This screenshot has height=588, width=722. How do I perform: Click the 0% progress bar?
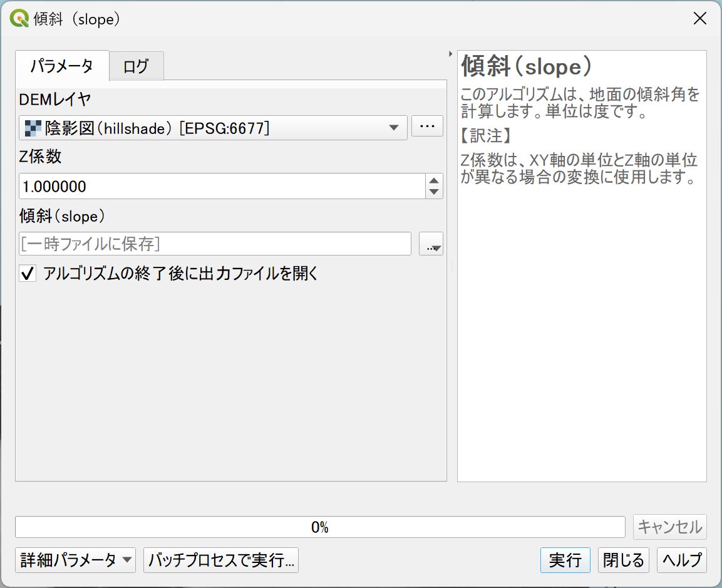coord(320,527)
